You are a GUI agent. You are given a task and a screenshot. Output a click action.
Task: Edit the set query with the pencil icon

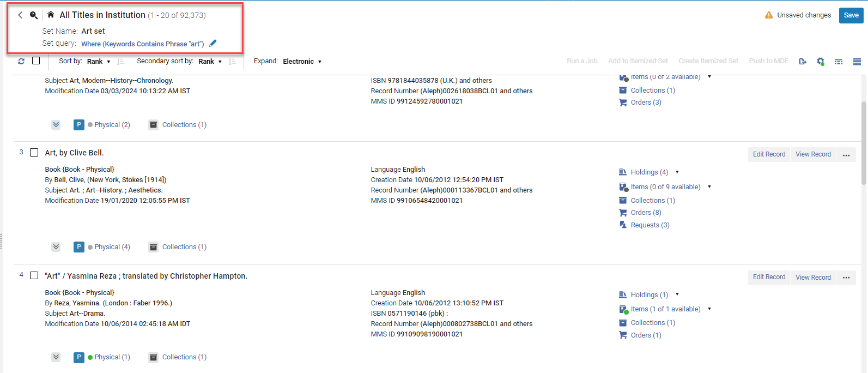point(213,43)
